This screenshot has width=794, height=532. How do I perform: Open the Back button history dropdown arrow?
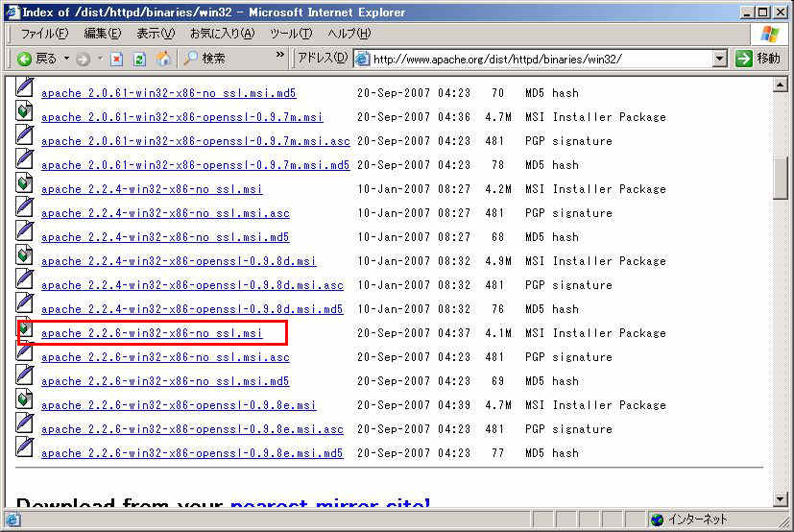click(66, 59)
